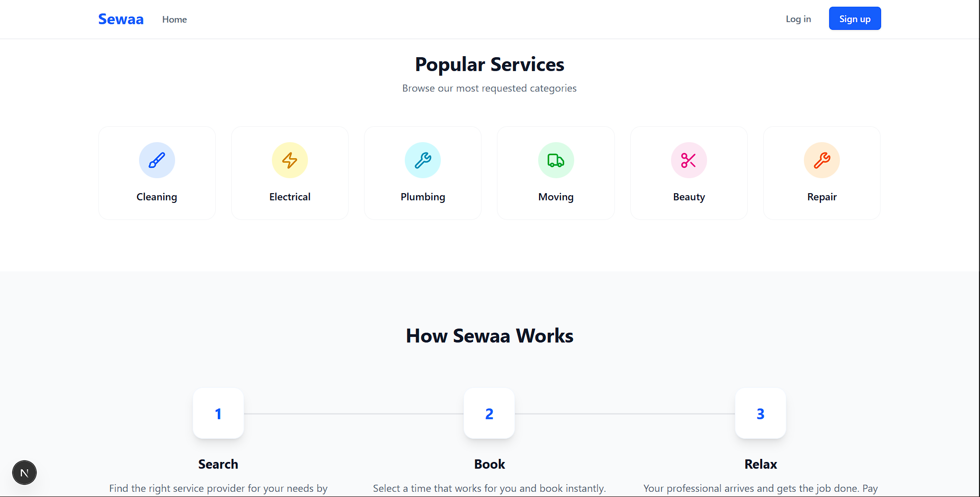The width and height of the screenshot is (980, 497).
Task: Select the Cleaning brush icon
Action: 157,160
